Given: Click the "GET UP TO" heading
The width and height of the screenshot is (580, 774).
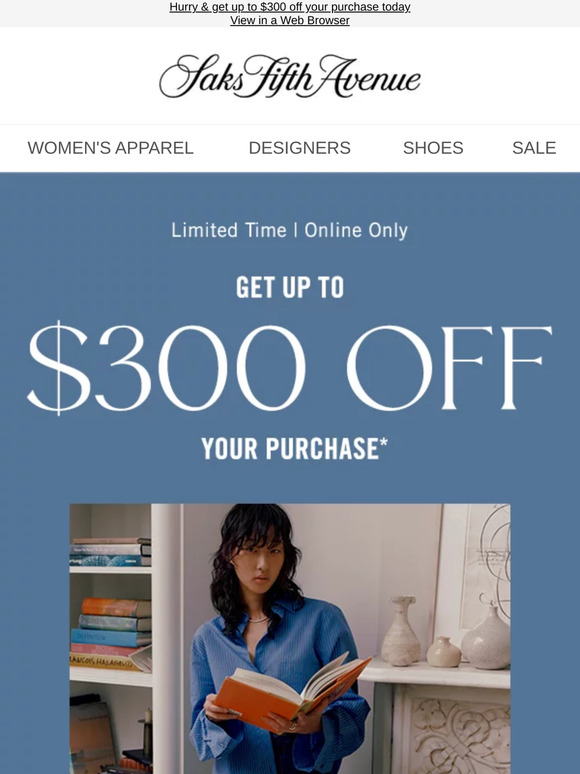Looking at the screenshot, I should tap(290, 287).
